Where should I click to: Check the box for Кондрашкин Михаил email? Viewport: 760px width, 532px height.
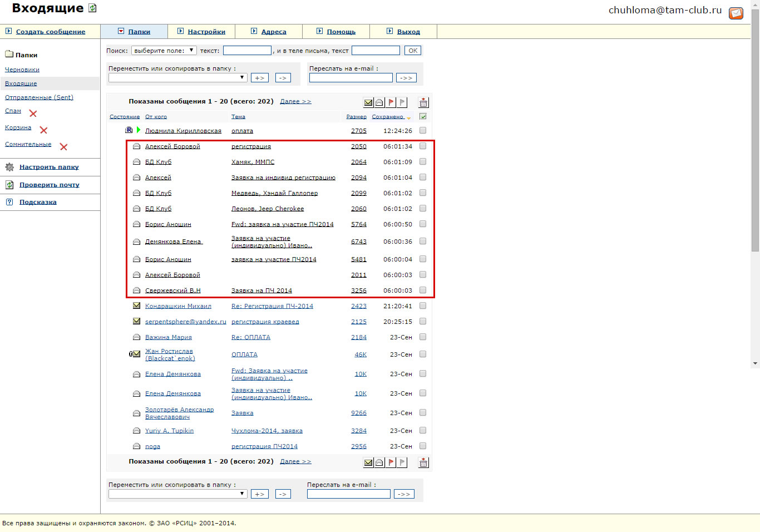[423, 306]
